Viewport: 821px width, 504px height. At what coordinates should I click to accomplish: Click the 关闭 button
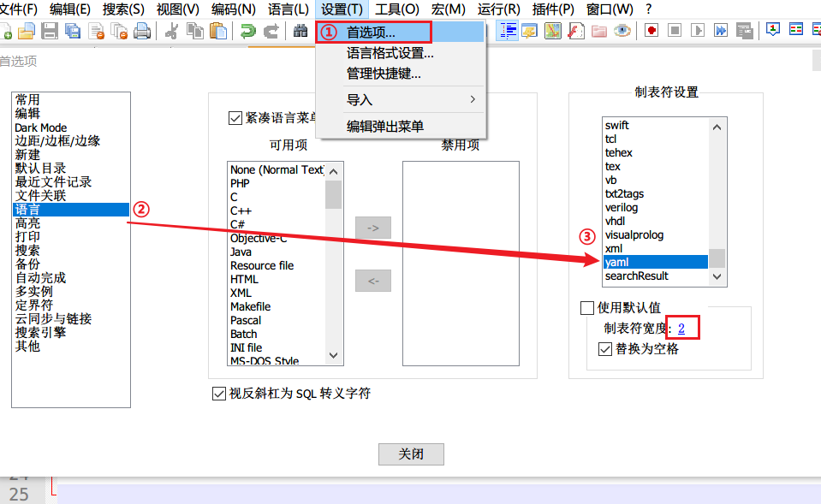coord(411,454)
